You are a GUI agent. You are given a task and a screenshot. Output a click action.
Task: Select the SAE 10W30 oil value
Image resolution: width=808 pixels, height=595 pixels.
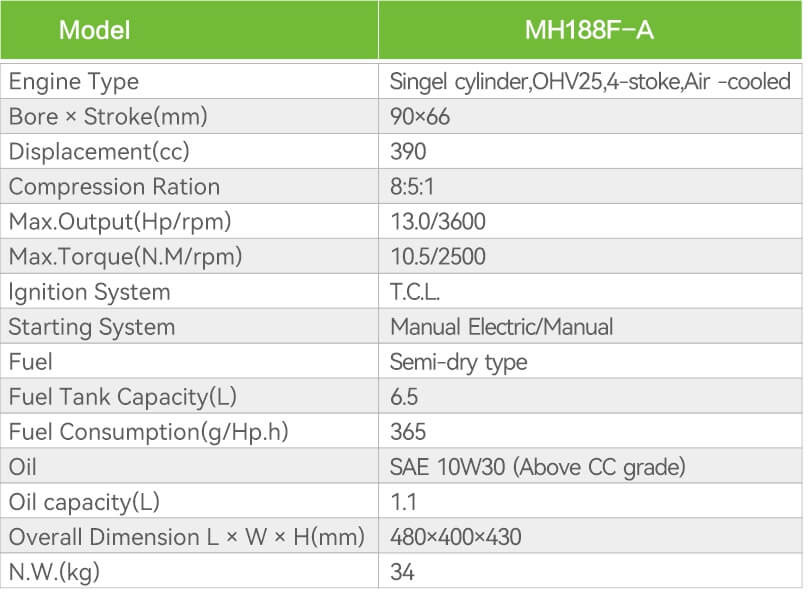click(538, 467)
